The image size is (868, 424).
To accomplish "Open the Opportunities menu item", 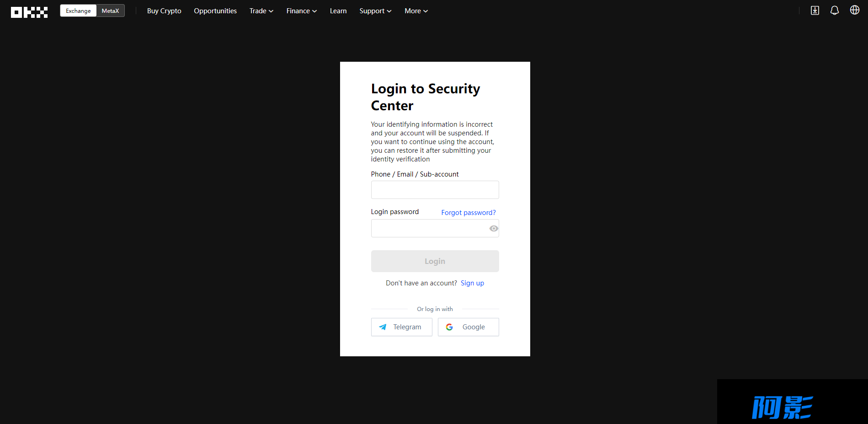I will coord(215,11).
